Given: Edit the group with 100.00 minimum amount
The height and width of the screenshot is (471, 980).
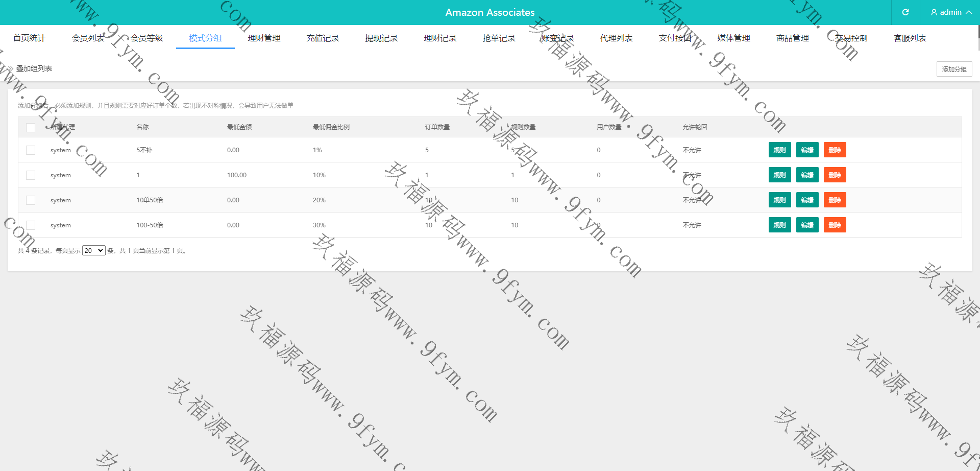Looking at the screenshot, I should (807, 175).
